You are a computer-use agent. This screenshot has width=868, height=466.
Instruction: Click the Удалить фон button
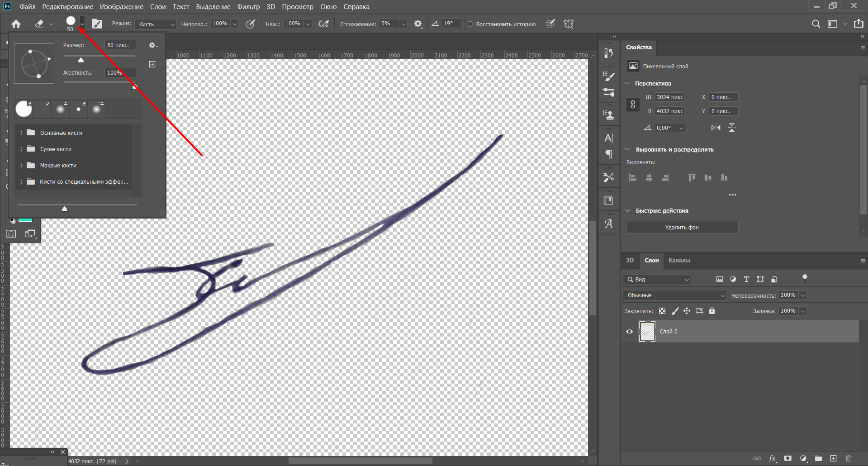coord(682,228)
